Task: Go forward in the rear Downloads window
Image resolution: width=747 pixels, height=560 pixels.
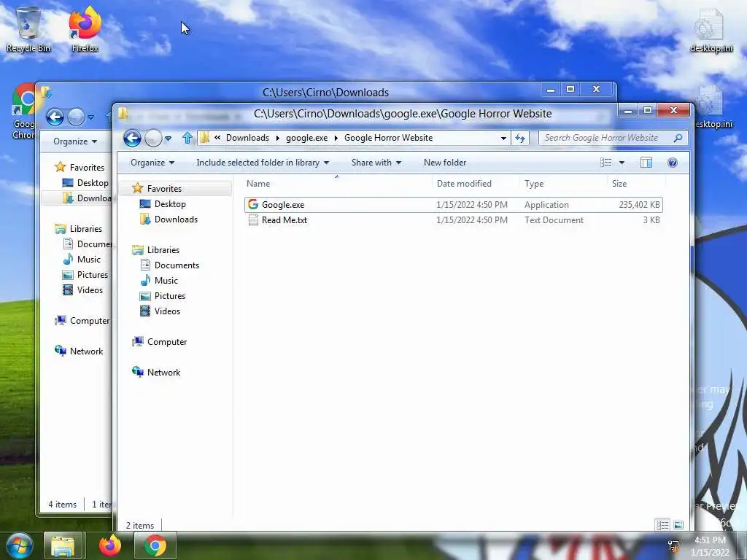Action: coord(76,117)
